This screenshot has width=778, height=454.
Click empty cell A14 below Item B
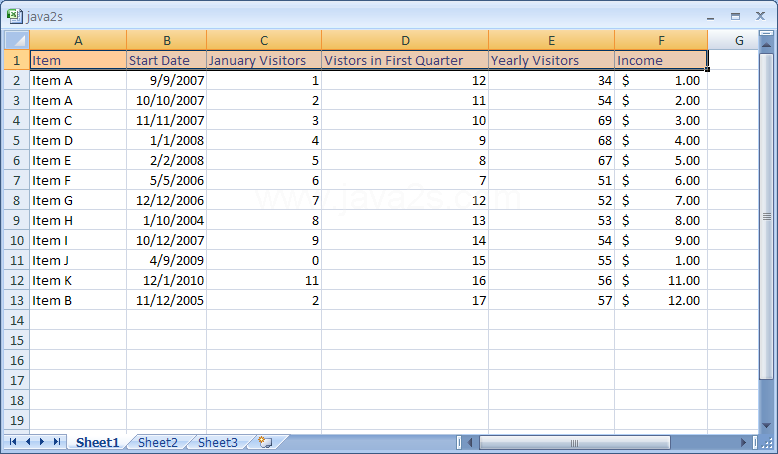pos(78,320)
